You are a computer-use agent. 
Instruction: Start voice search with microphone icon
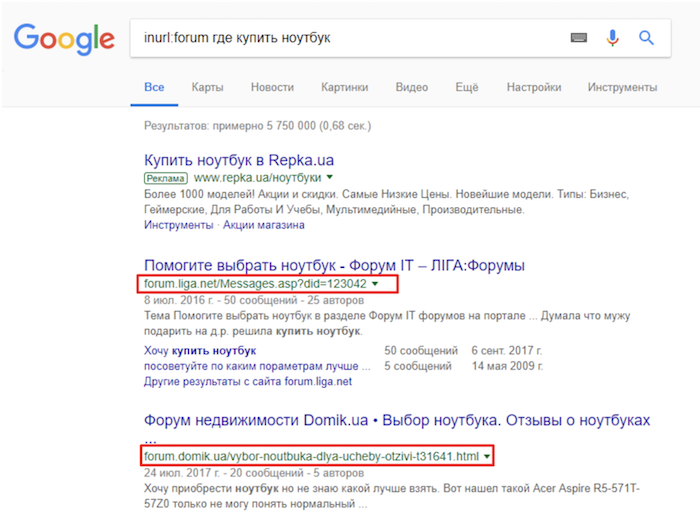click(612, 38)
